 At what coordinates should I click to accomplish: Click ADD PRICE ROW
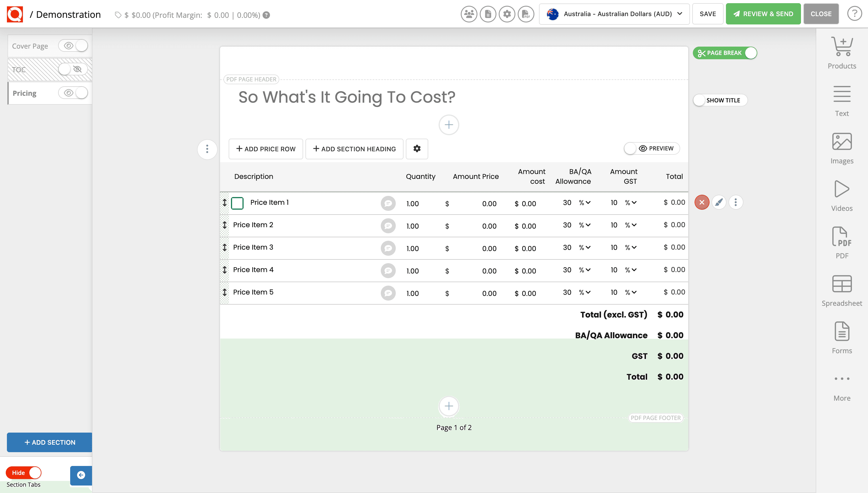pos(265,149)
